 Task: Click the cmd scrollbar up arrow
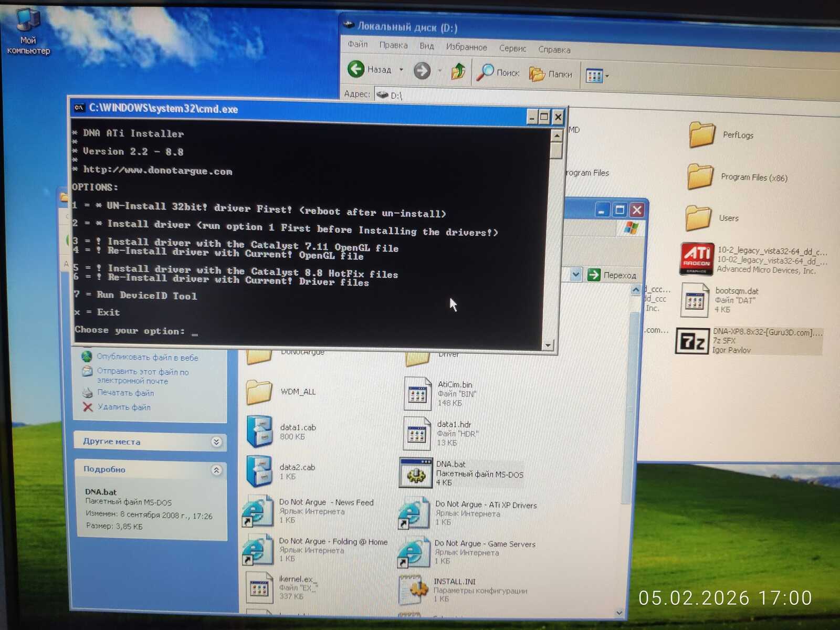(556, 135)
